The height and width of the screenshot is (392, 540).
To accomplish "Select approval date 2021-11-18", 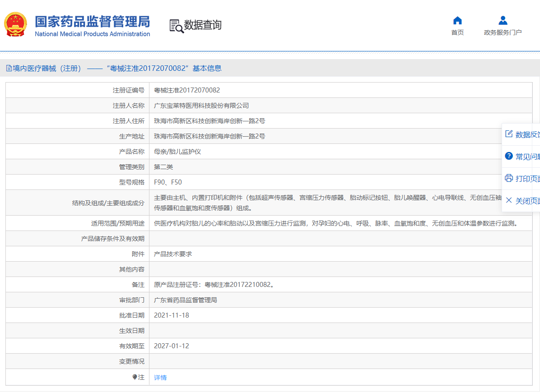I will [x=172, y=315].
